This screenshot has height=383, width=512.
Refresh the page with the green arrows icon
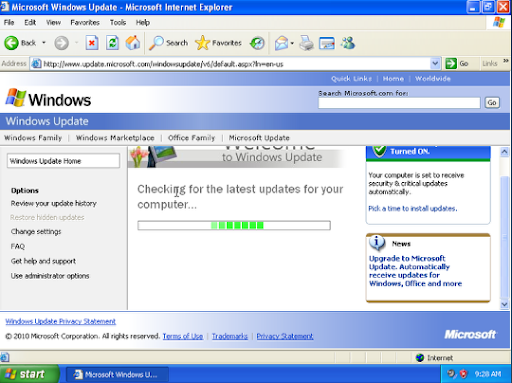112,43
